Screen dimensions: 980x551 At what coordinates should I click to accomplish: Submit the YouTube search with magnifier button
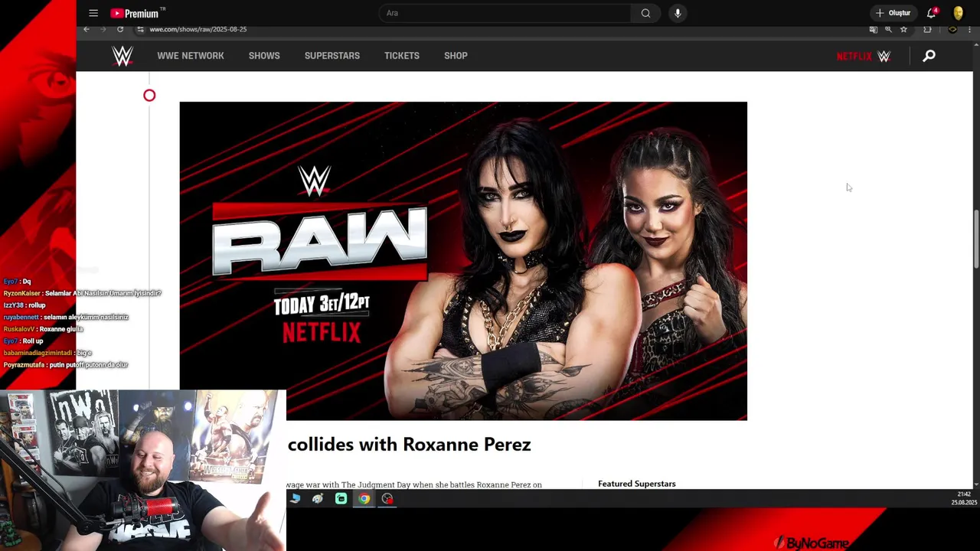(x=645, y=13)
